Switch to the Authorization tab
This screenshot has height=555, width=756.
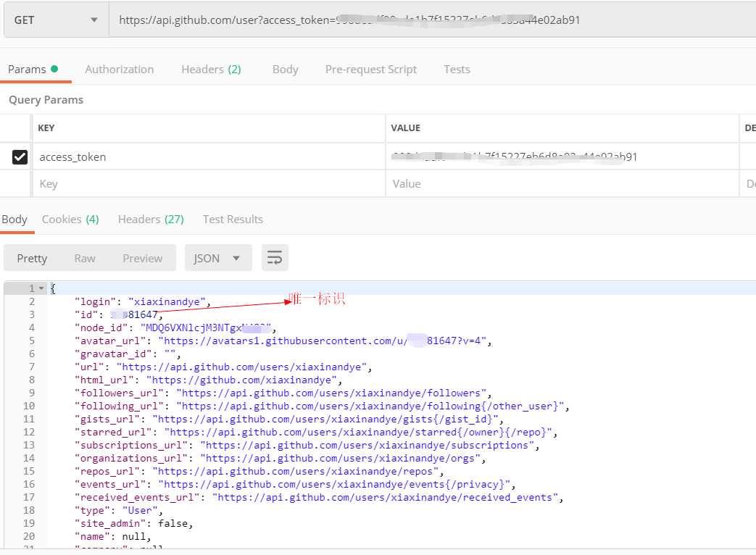pos(119,70)
